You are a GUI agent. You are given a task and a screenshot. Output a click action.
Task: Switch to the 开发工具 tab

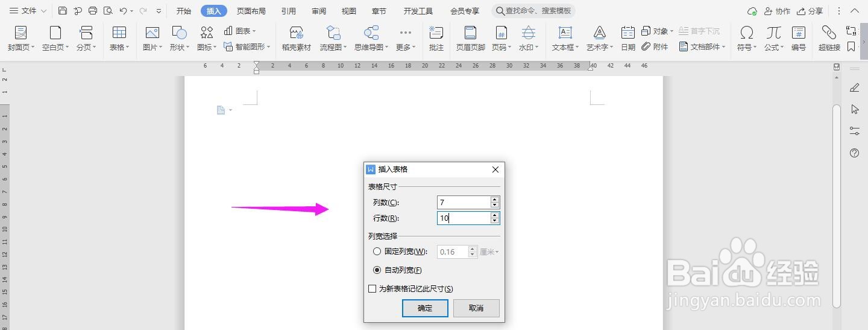(418, 11)
